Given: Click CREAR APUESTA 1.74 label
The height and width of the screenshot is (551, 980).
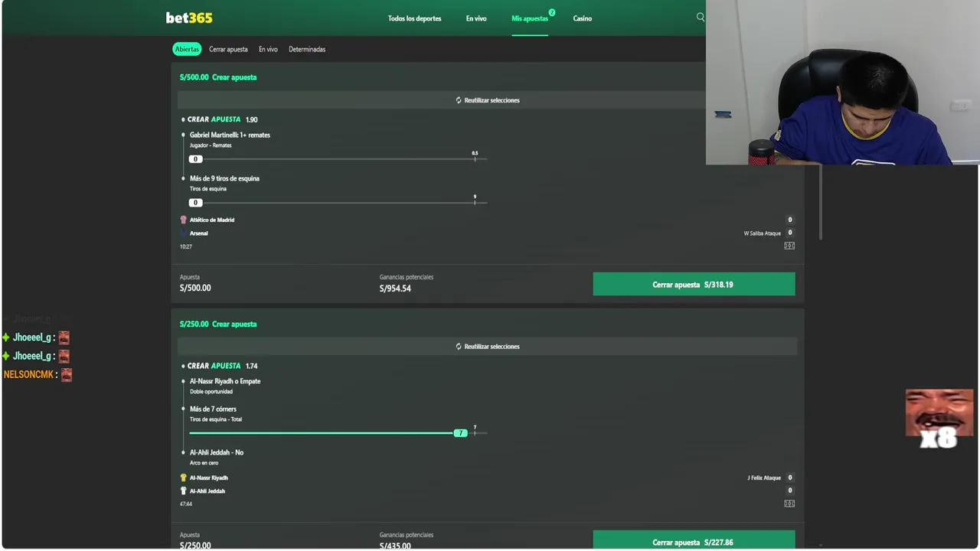Looking at the screenshot, I should click(x=222, y=366).
